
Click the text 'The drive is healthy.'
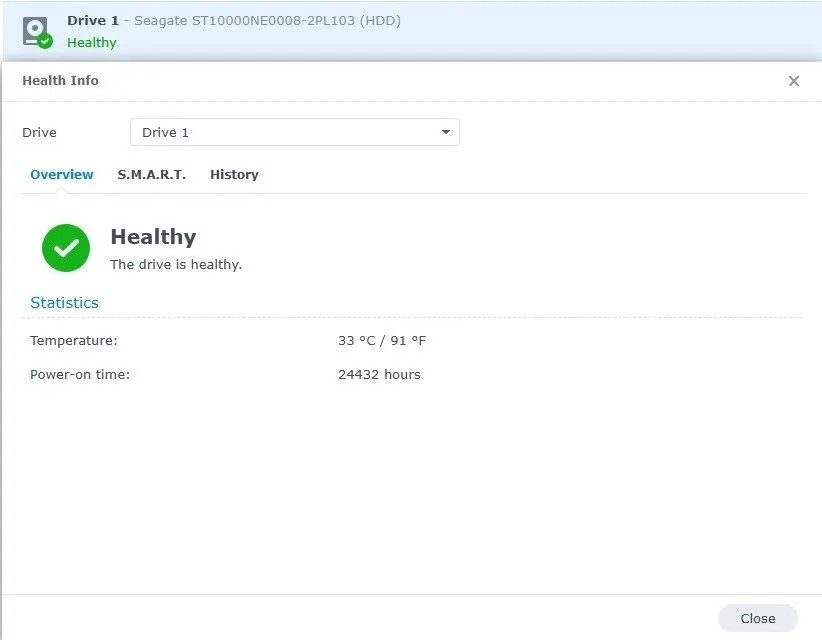pos(176,265)
